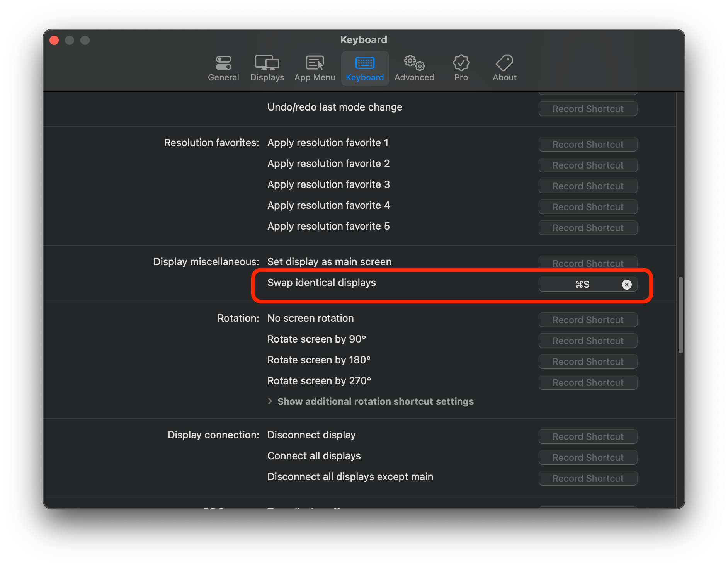Open the App Menu settings icon
Viewport: 728px width, 566px height.
click(315, 68)
